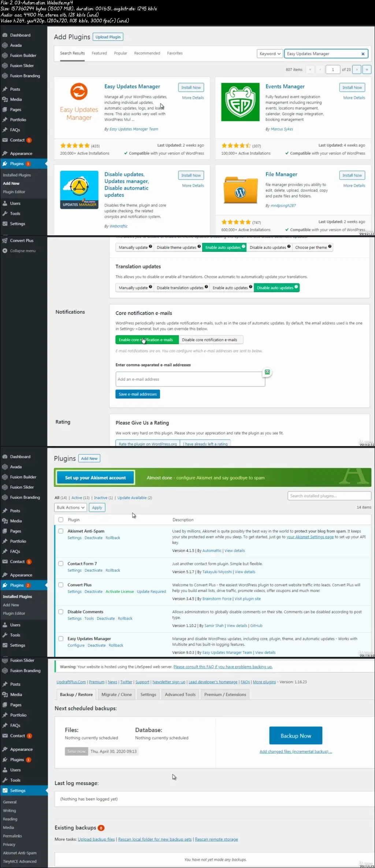Open the Advanced Tools tab
The height and width of the screenshot is (868, 375).
click(x=180, y=695)
